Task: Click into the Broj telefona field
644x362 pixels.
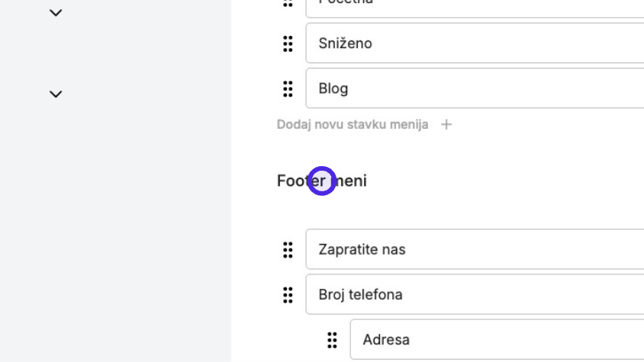Action: pos(475,294)
